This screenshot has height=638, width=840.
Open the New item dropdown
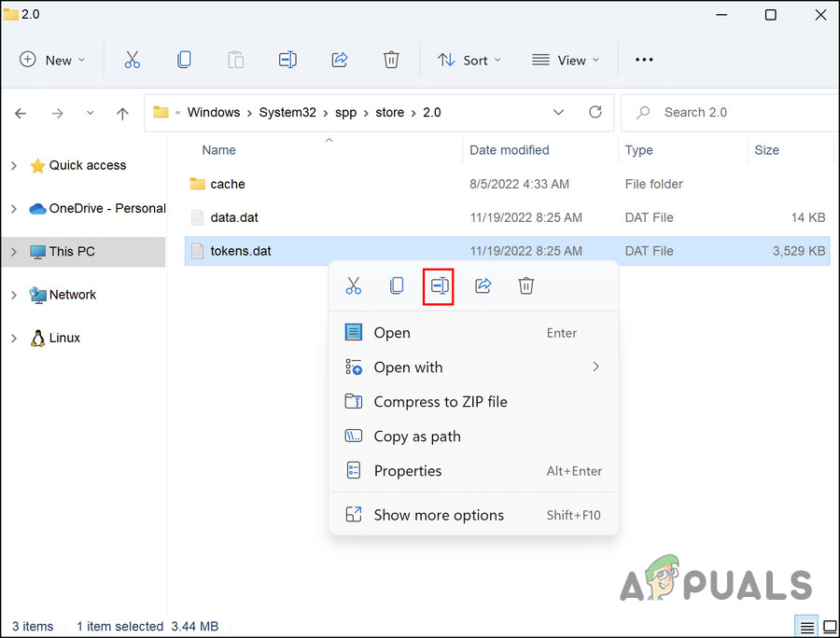52,60
